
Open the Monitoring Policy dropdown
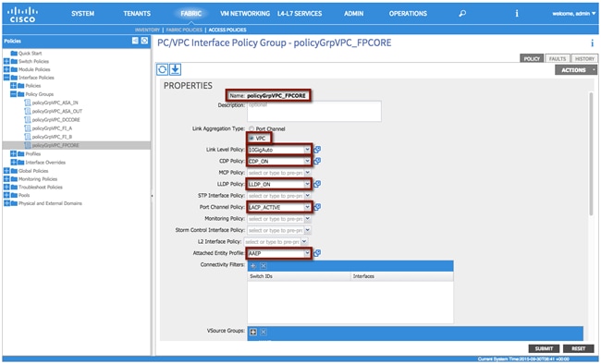(307, 218)
